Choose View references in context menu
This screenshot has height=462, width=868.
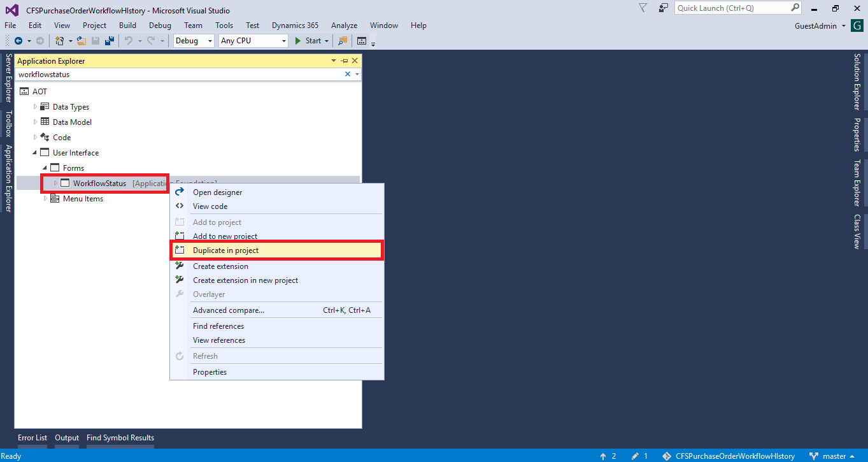(x=277, y=340)
